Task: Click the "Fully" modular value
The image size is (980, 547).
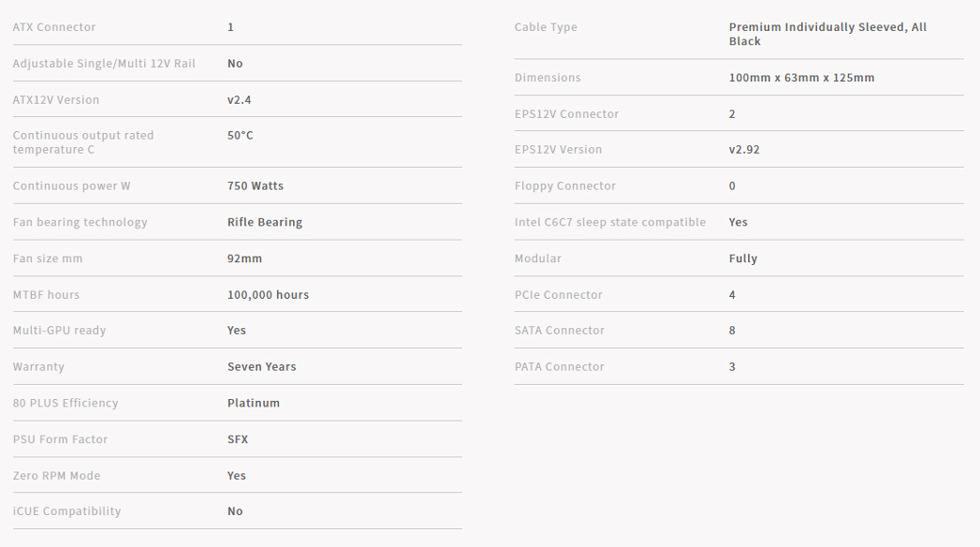Action: [743, 258]
